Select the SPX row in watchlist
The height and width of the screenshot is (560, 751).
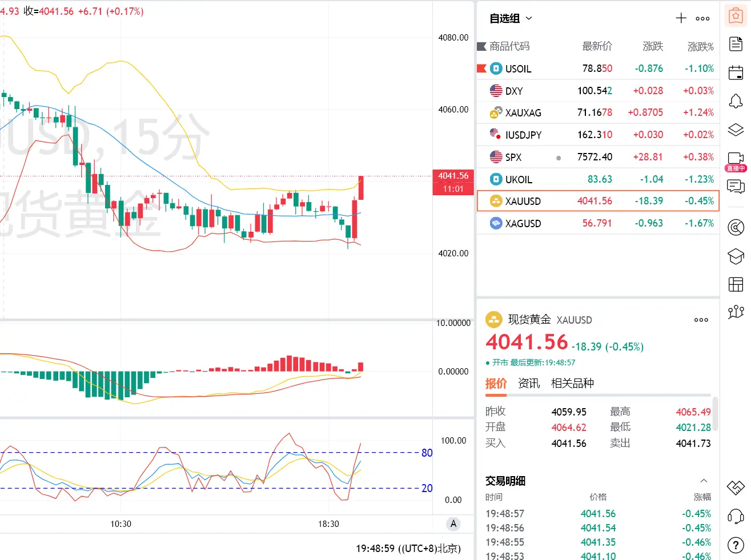point(598,157)
